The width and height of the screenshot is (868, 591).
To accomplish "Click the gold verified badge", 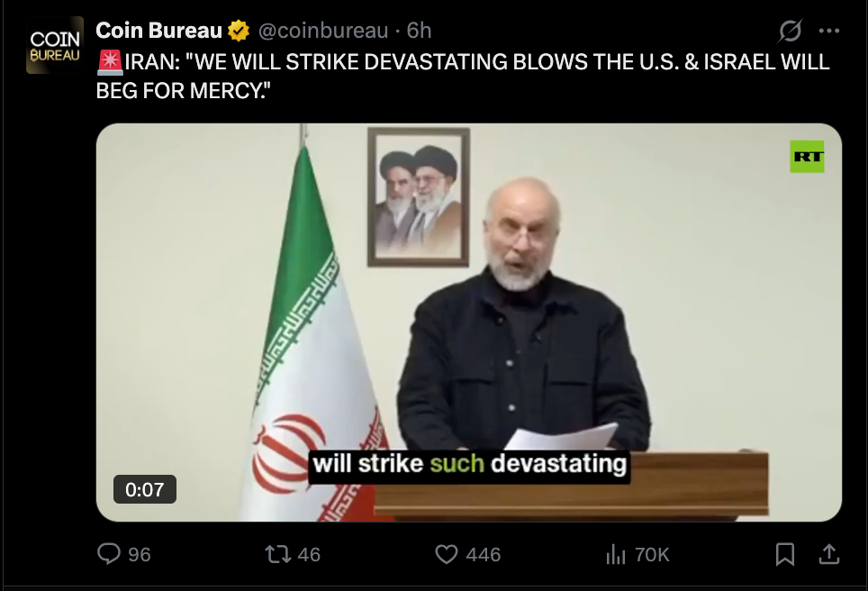I will 239,31.
